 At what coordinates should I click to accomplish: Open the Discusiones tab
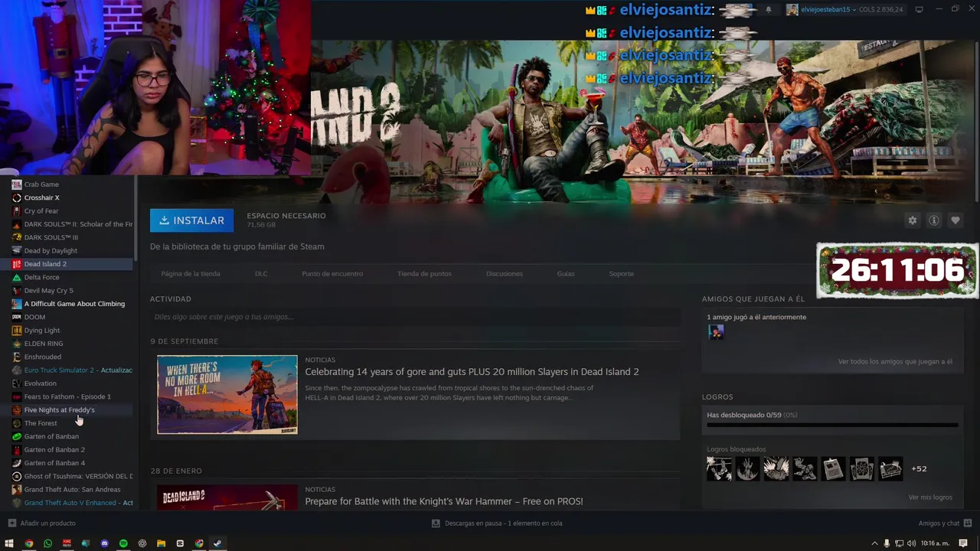[x=505, y=273]
